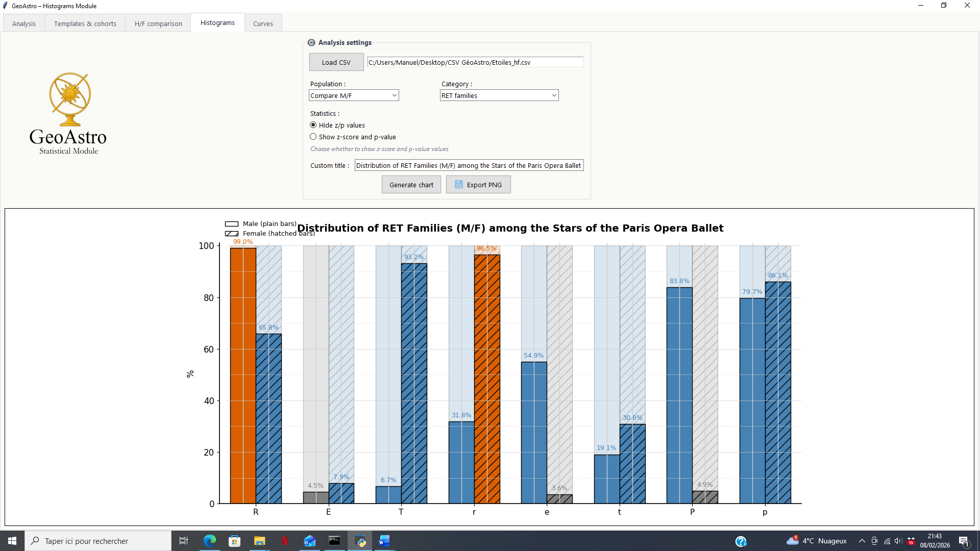Click the Analysis settings gear icon
This screenshot has height=551, width=980.
tap(311, 42)
